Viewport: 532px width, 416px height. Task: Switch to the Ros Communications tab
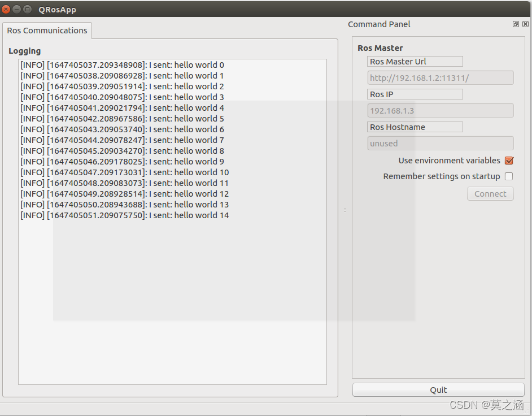47,31
